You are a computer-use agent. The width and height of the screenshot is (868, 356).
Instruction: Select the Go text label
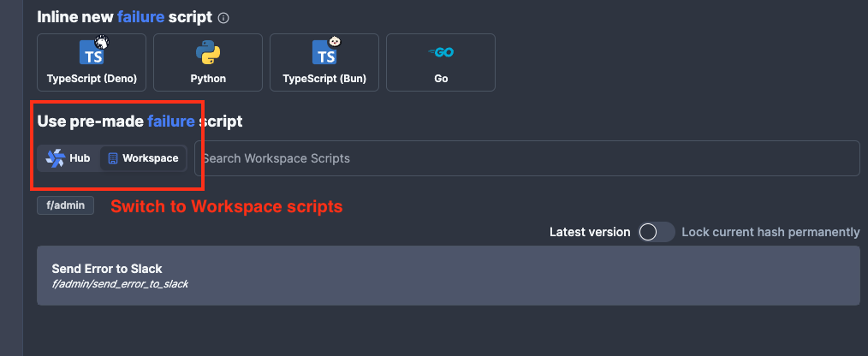tap(441, 79)
